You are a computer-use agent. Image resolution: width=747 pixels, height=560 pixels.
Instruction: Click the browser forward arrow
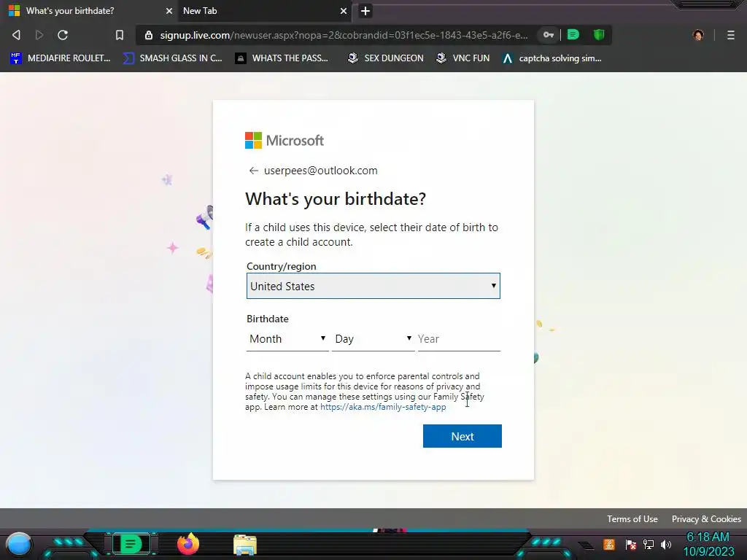click(x=39, y=35)
